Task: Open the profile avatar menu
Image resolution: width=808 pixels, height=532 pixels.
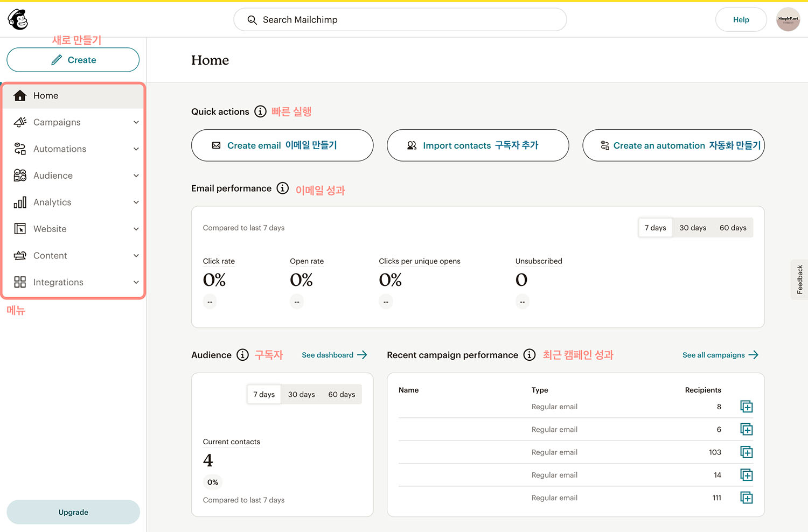Action: click(x=788, y=19)
